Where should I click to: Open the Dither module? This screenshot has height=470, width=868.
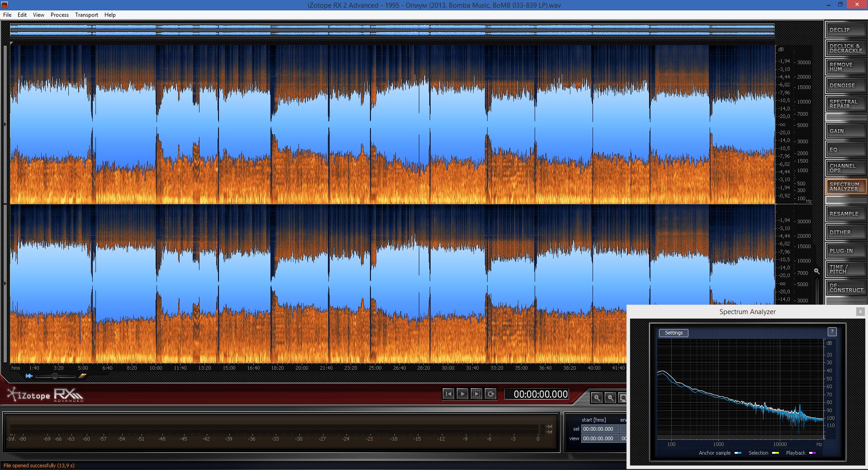coord(845,232)
